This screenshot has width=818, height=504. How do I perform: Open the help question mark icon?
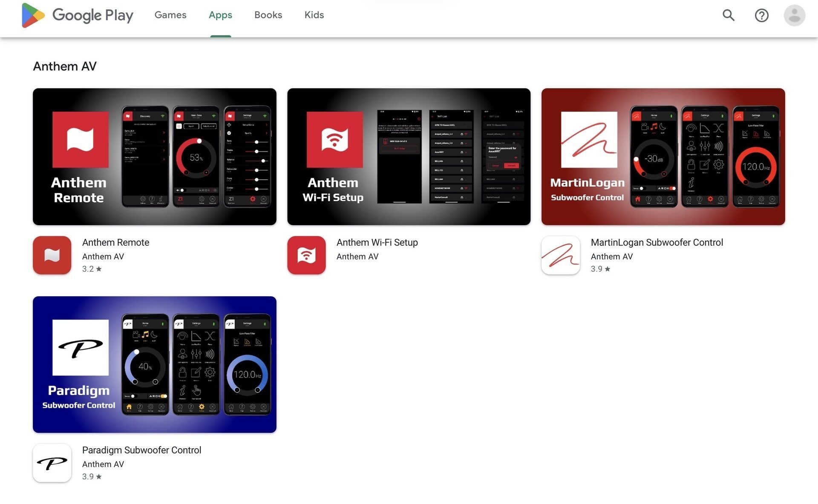coord(761,15)
